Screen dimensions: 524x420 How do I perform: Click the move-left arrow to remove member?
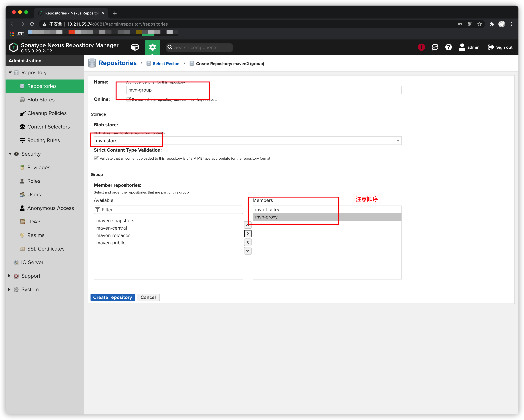(248, 242)
